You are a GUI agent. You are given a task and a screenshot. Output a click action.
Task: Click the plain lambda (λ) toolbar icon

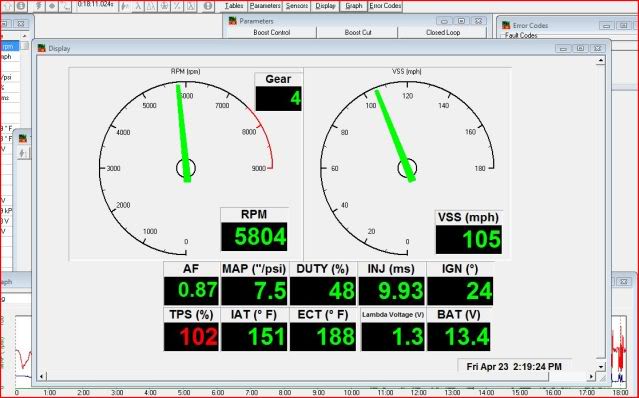(139, 6)
